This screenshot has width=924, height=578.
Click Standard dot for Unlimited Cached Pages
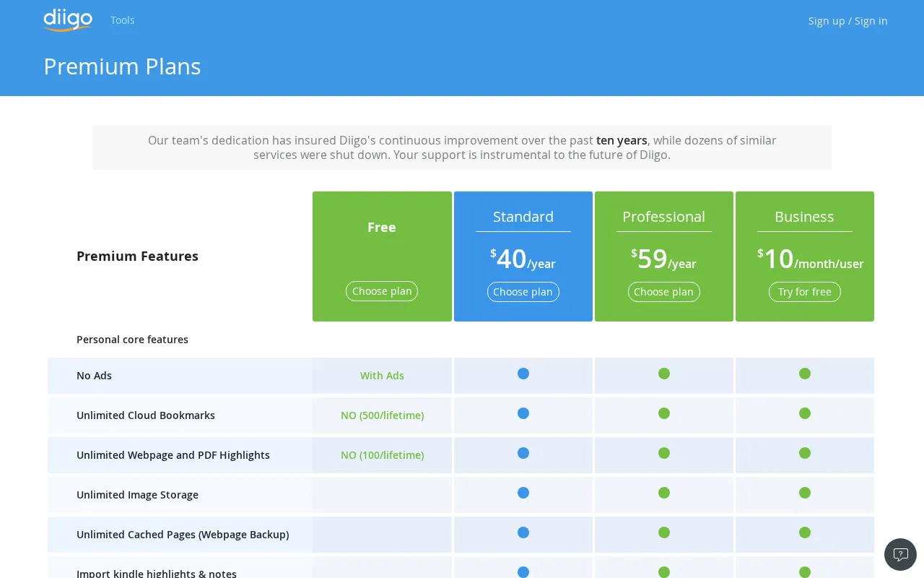(523, 532)
